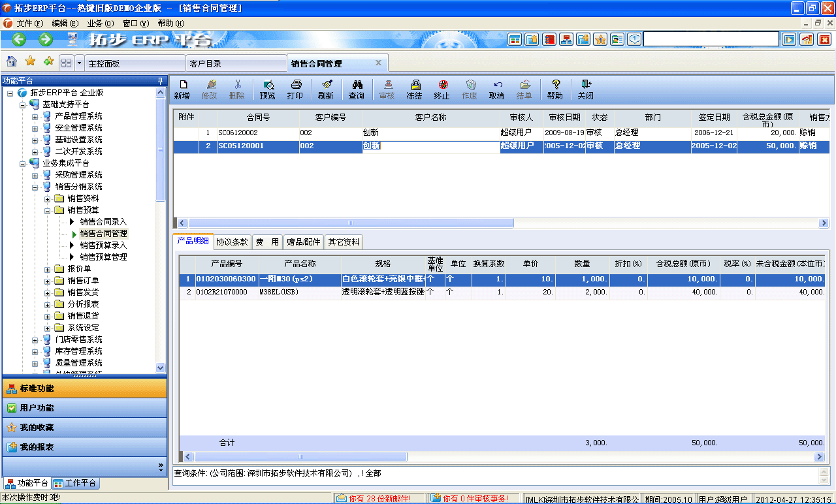Click the home navigation icon above the tree
Screen dimensions: 836x504
point(11,62)
